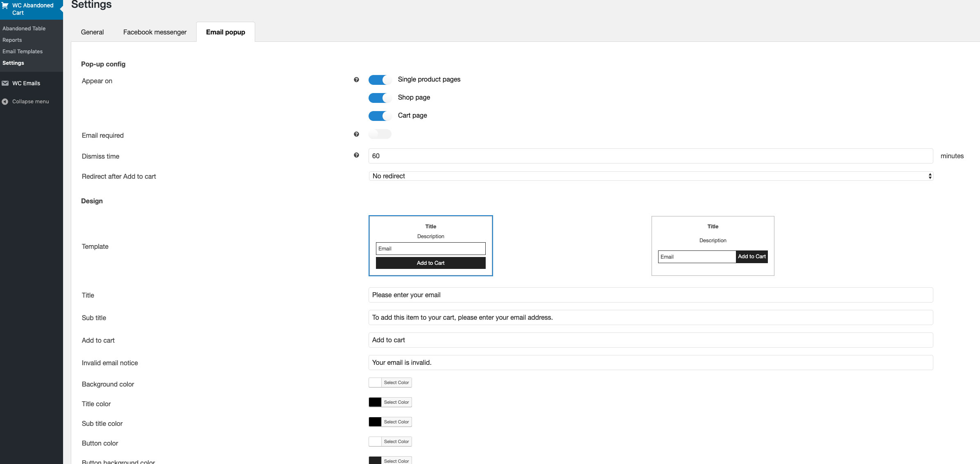Click the WC Emails envelope icon
The height and width of the screenshot is (464, 980).
click(x=5, y=83)
